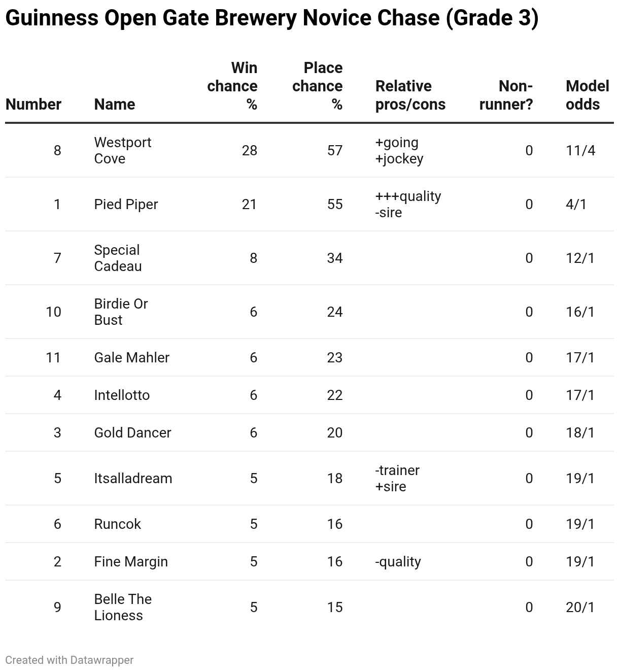Viewport: 619px width, 672px height.
Task: Click the Place chance % header
Action: point(318,86)
